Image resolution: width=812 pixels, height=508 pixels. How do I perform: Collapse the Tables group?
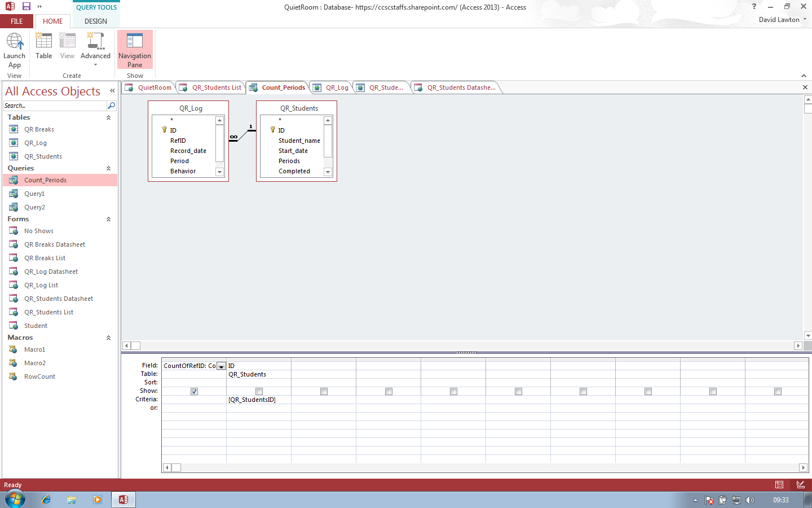click(x=108, y=117)
